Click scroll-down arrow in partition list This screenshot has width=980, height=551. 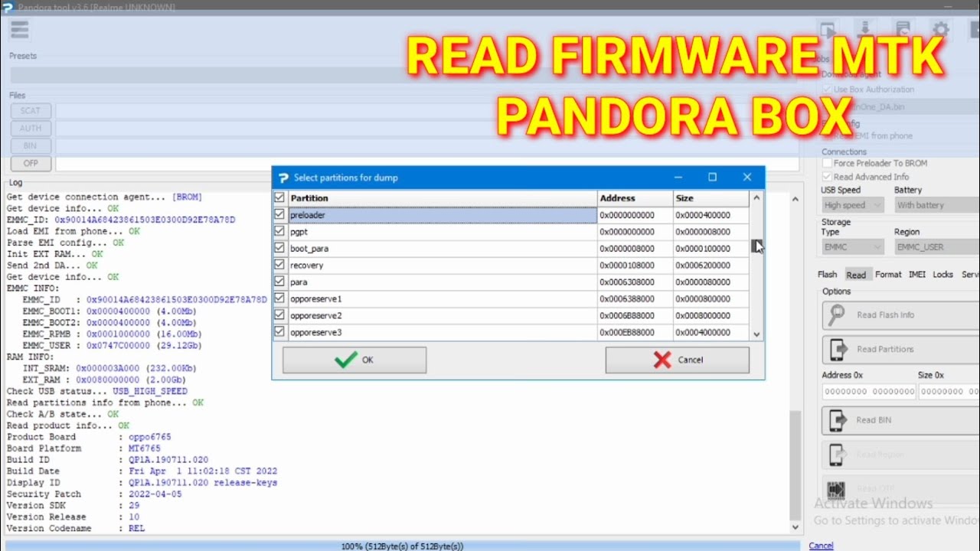756,334
